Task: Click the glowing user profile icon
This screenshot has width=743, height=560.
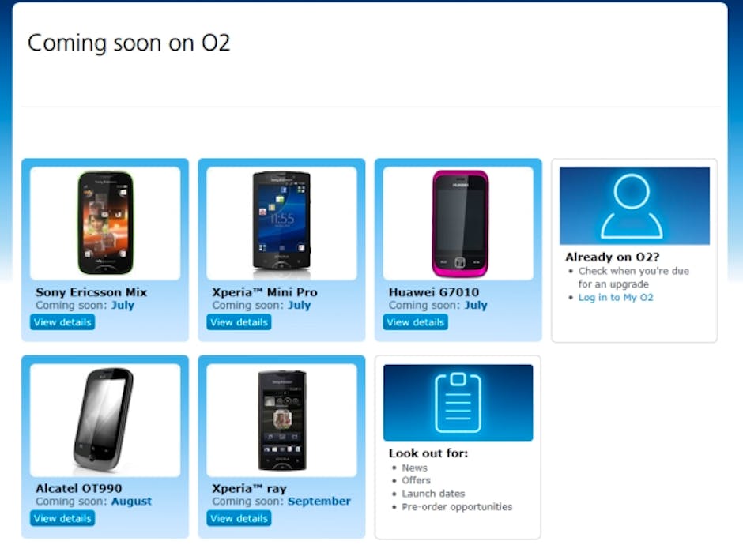Action: [x=632, y=205]
